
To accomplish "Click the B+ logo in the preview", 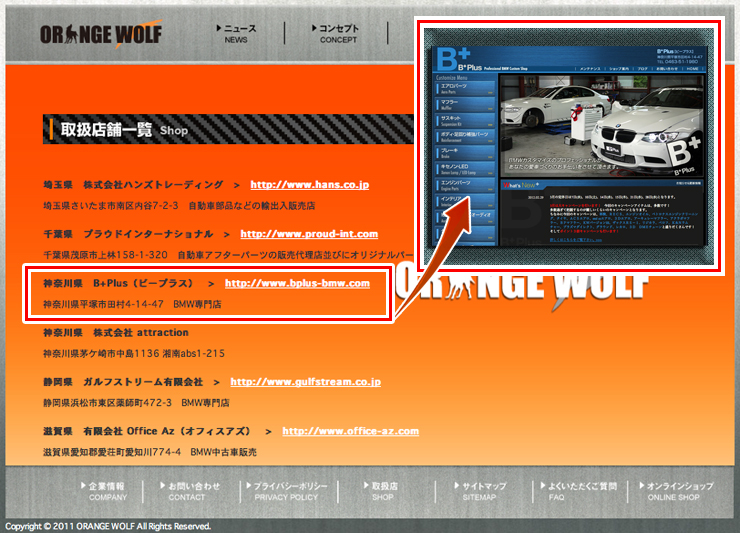I will coord(453,59).
